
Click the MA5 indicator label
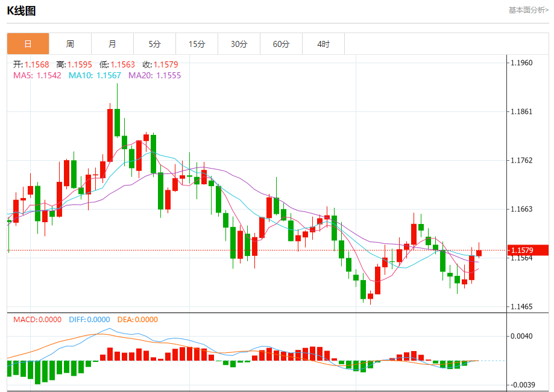click(x=37, y=75)
